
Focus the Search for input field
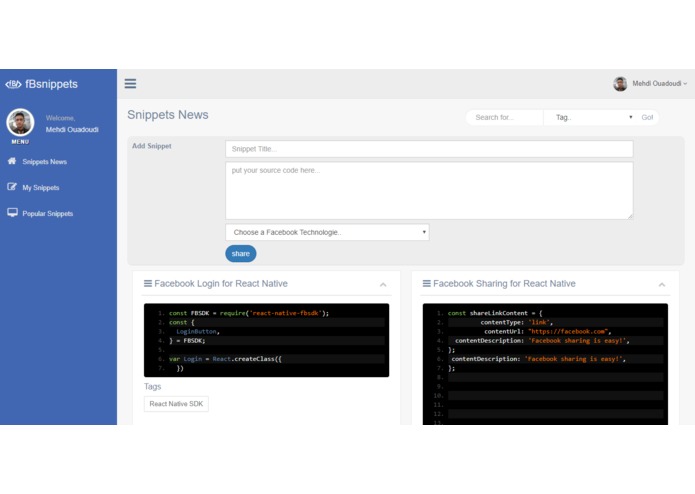[x=504, y=117]
